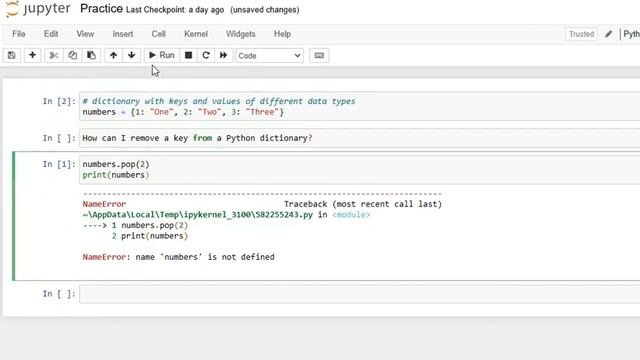Click the In [2] prompt label
Image resolution: width=640 pixels, height=360 pixels.
59,101
